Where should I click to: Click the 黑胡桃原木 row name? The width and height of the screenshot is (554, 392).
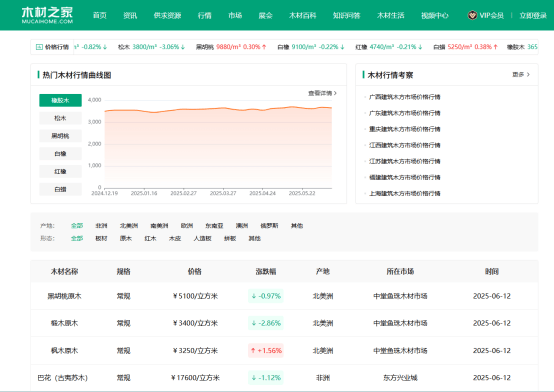point(64,296)
